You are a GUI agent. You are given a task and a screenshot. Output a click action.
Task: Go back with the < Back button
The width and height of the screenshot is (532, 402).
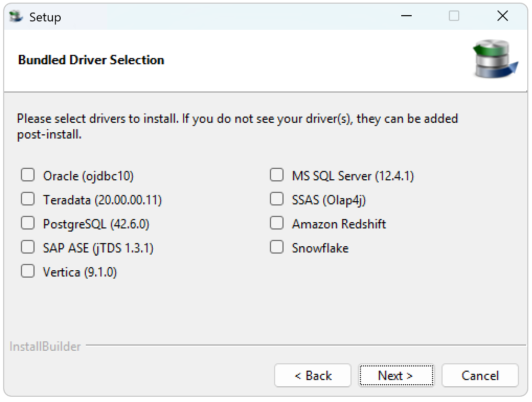coord(312,375)
